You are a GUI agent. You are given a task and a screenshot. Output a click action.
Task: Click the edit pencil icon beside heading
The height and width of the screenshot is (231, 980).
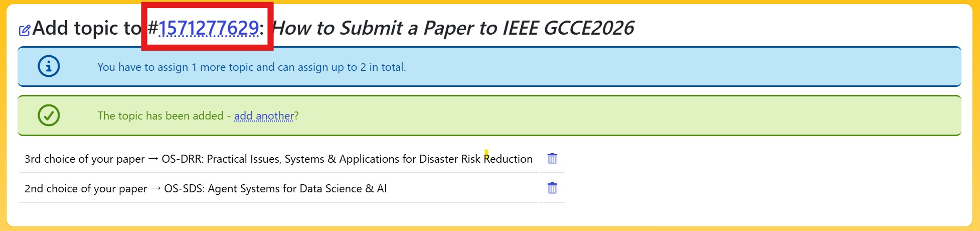(x=24, y=31)
